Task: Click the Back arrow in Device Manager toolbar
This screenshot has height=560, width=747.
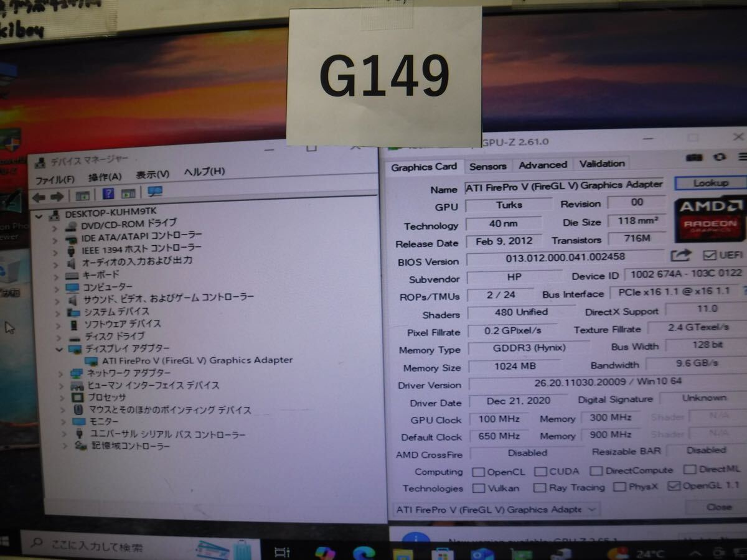Action: 39,197
